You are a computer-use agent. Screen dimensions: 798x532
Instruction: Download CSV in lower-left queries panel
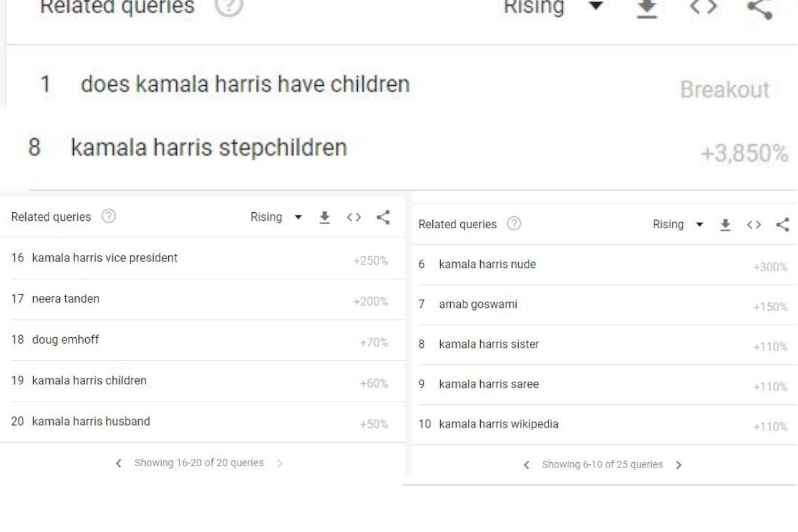point(325,217)
